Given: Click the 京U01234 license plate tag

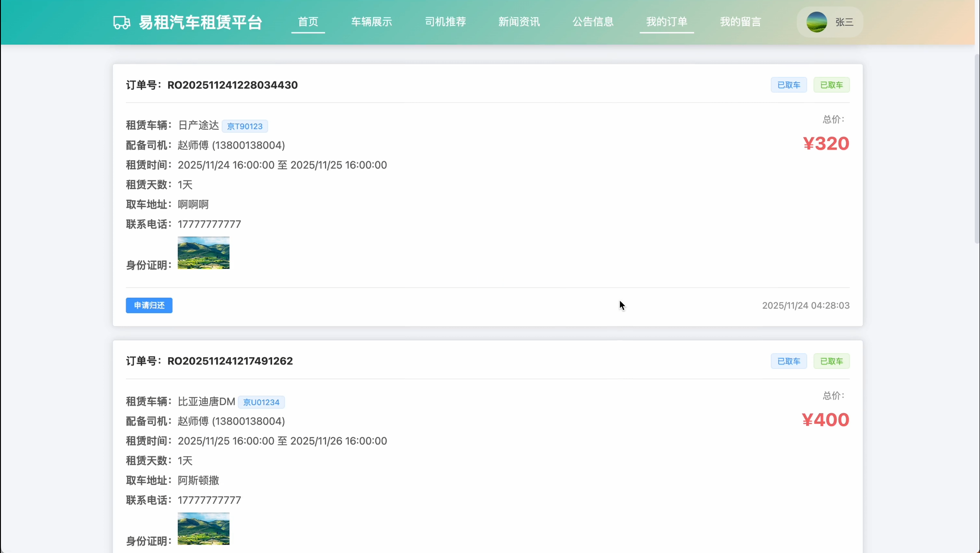Looking at the screenshot, I should pos(261,402).
